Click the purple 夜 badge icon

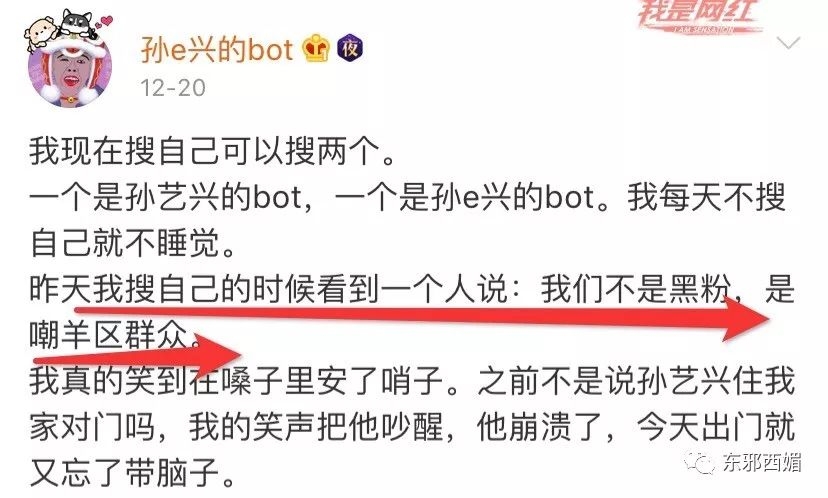tap(350, 49)
